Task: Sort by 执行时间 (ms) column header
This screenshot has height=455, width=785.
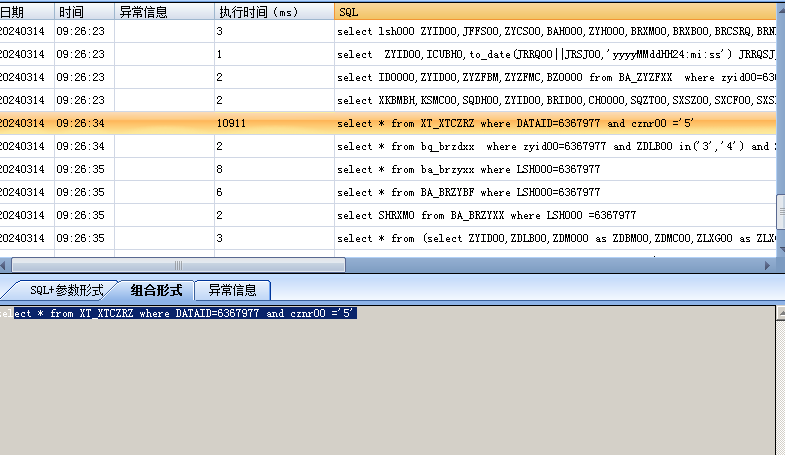Action: tap(274, 12)
